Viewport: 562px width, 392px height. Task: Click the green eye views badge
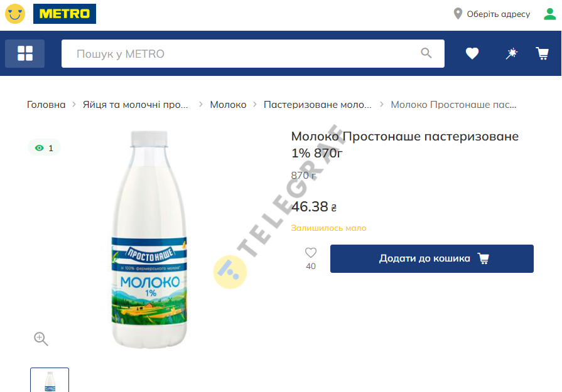44,148
